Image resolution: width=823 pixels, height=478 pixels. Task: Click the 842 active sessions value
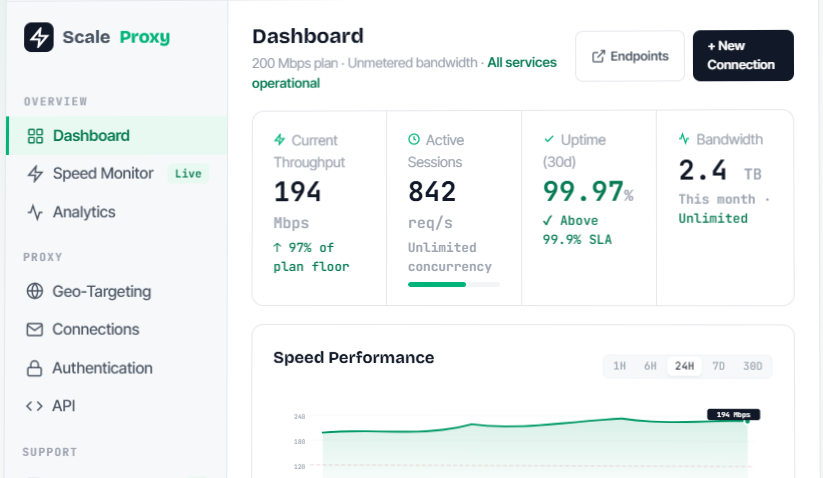432,192
